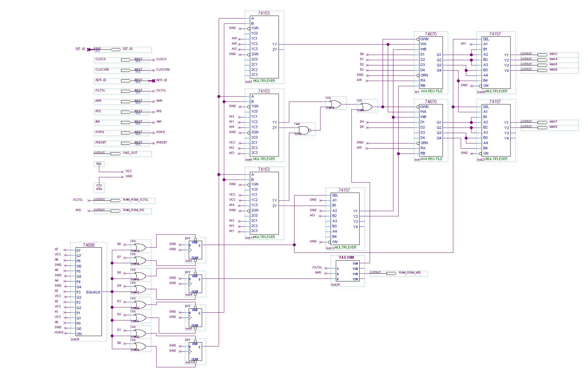Select the CLOCK50 input pin
This screenshot has width=588, height=380.
121,70
